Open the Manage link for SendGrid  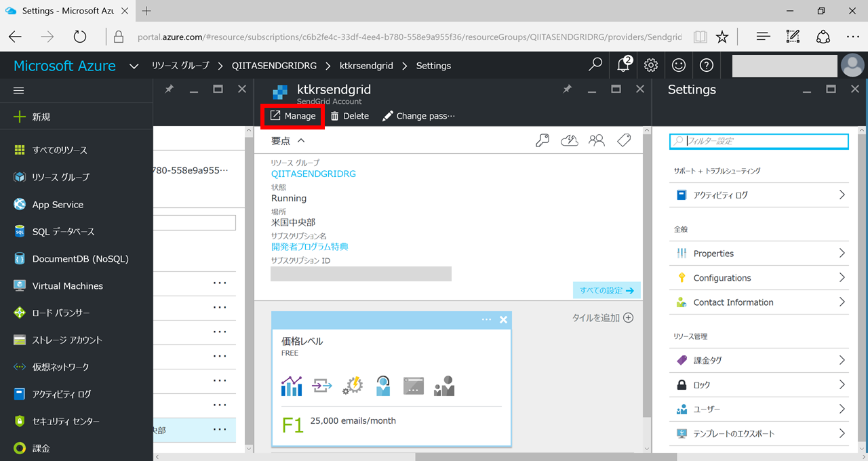coord(293,116)
